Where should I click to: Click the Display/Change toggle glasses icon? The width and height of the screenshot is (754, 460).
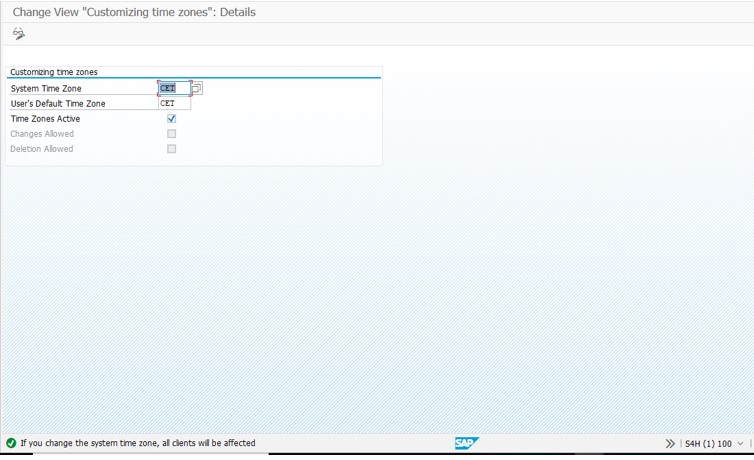pyautogui.click(x=18, y=34)
